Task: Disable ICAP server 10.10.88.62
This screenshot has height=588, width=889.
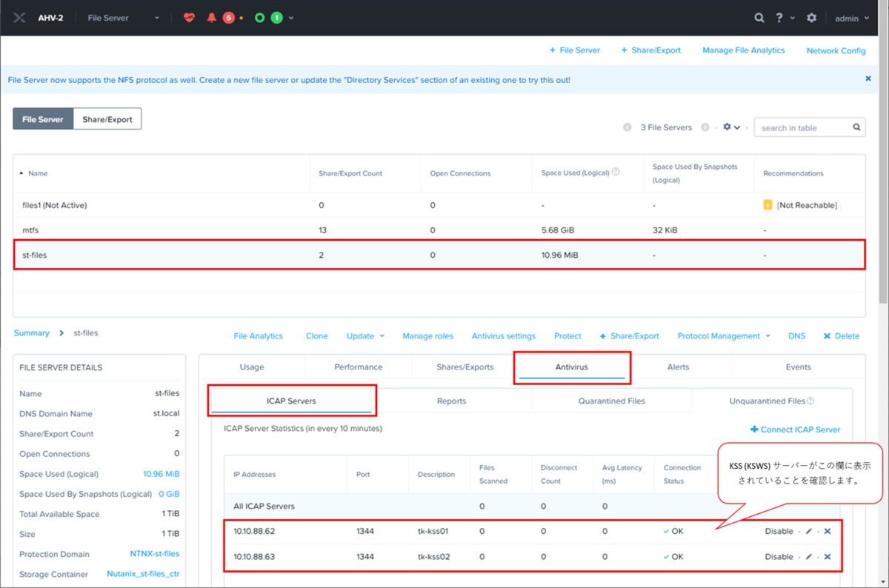Action: [779, 532]
